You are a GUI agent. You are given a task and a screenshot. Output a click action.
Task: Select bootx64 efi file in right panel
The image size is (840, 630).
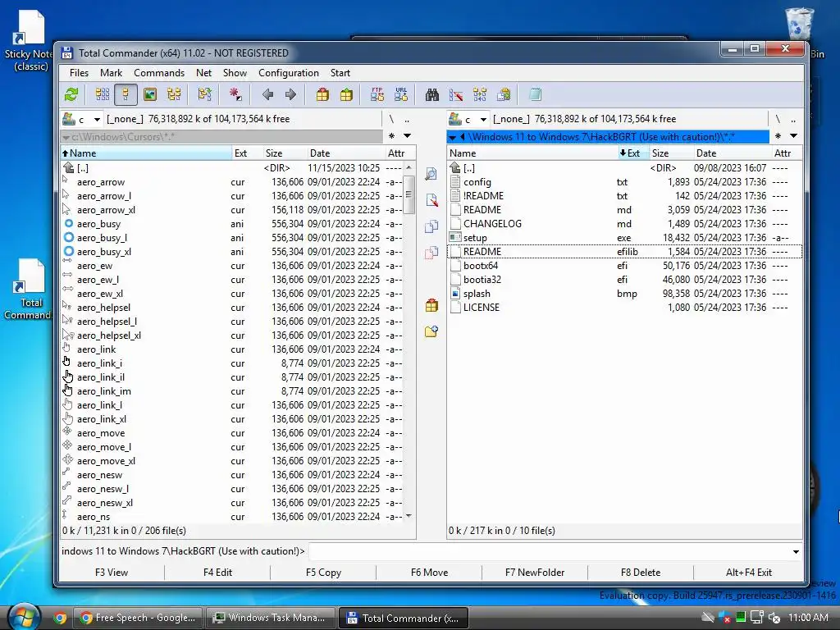pyautogui.click(x=624, y=266)
